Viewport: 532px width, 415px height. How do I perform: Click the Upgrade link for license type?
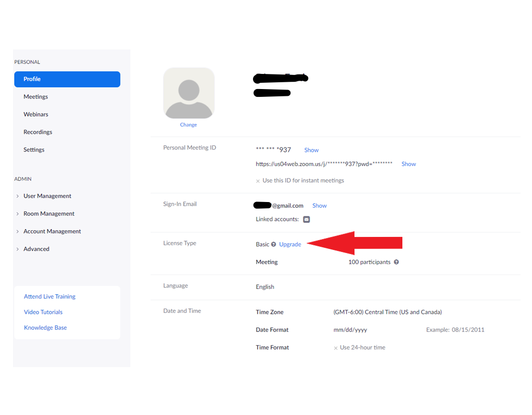point(289,244)
